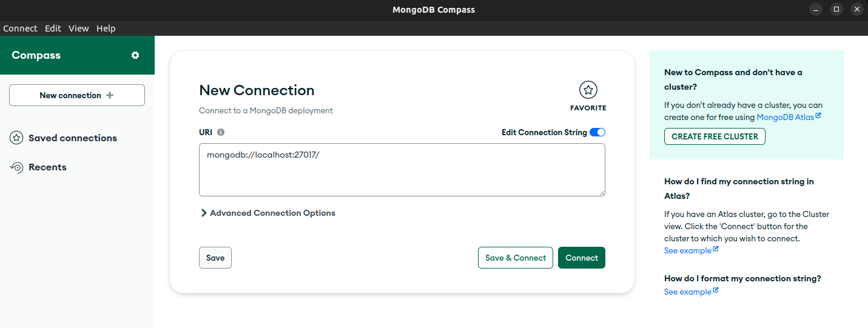Image resolution: width=868 pixels, height=328 pixels.
Task: Click the Saved connections star icon
Action: coord(16,138)
